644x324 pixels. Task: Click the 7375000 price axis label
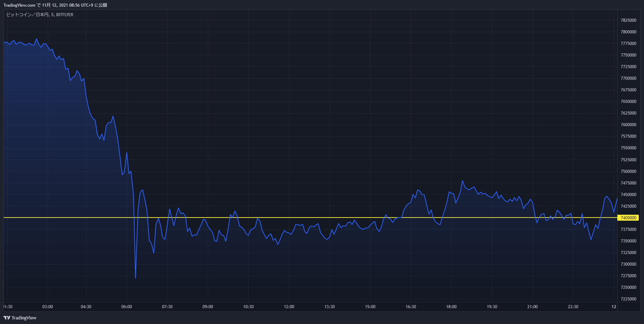pyautogui.click(x=629, y=229)
